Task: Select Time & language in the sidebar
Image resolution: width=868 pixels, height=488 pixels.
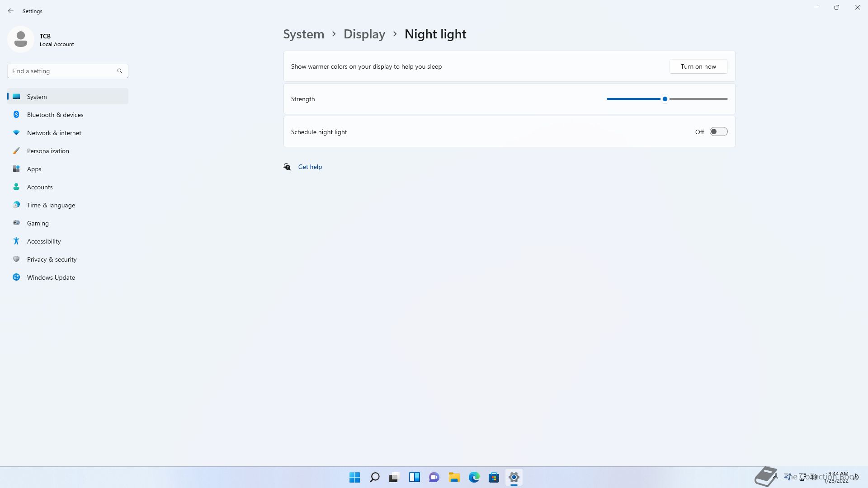Action: 51,205
